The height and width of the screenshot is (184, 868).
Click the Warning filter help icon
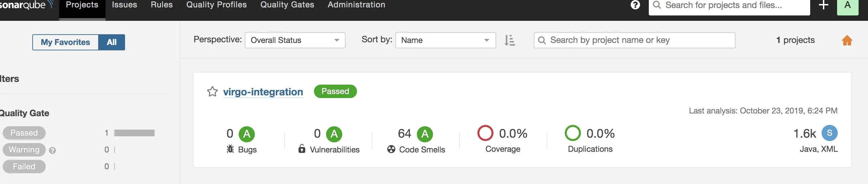[52, 150]
